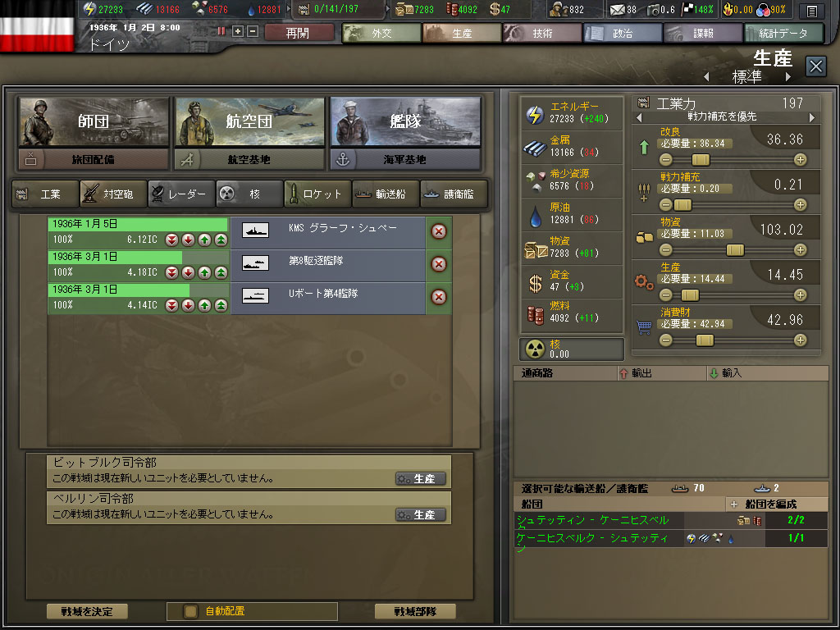Toggle the 自動配置 checkbox

click(190, 611)
